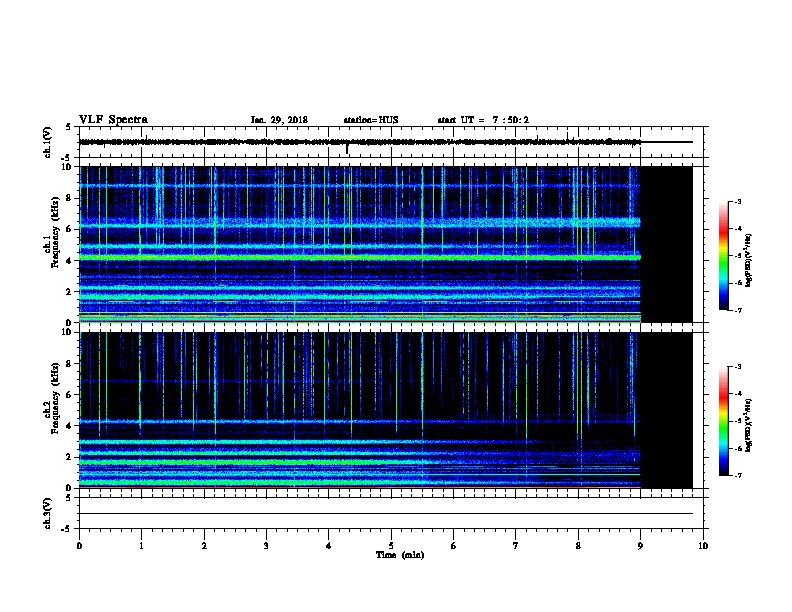Click the "-7" tick on the ch.2 colorbar

pyautogui.click(x=737, y=476)
